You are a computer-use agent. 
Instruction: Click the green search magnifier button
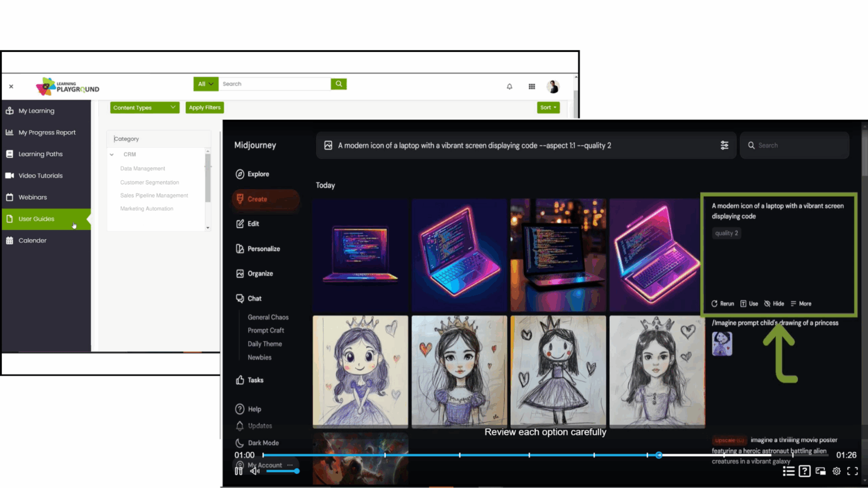338,84
